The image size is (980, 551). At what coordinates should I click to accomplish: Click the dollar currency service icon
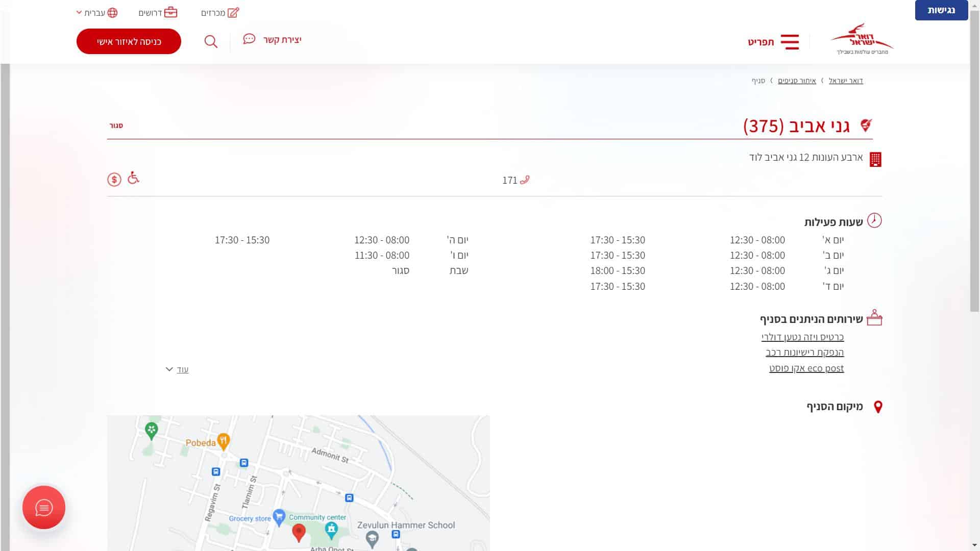coord(114,180)
